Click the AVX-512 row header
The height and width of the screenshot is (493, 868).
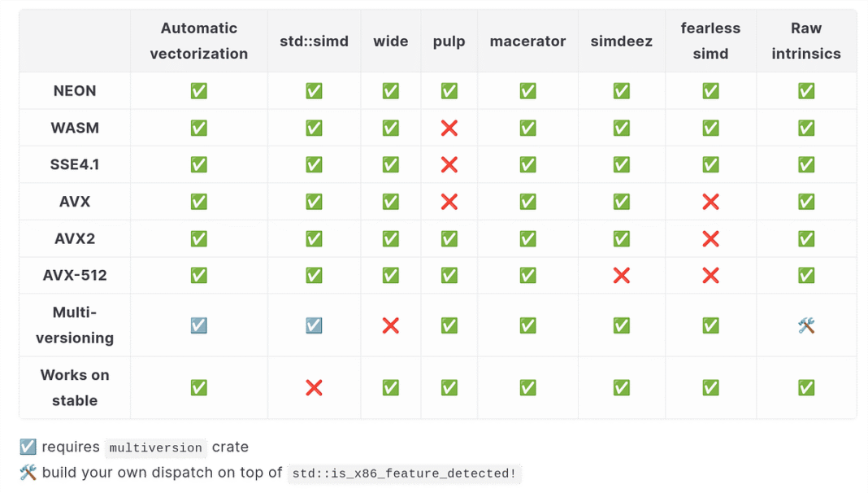tap(75, 275)
